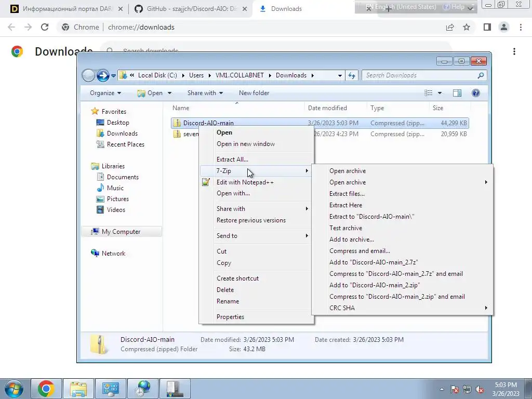Open Properties from the context menu
The width and height of the screenshot is (532, 399).
[230, 317]
